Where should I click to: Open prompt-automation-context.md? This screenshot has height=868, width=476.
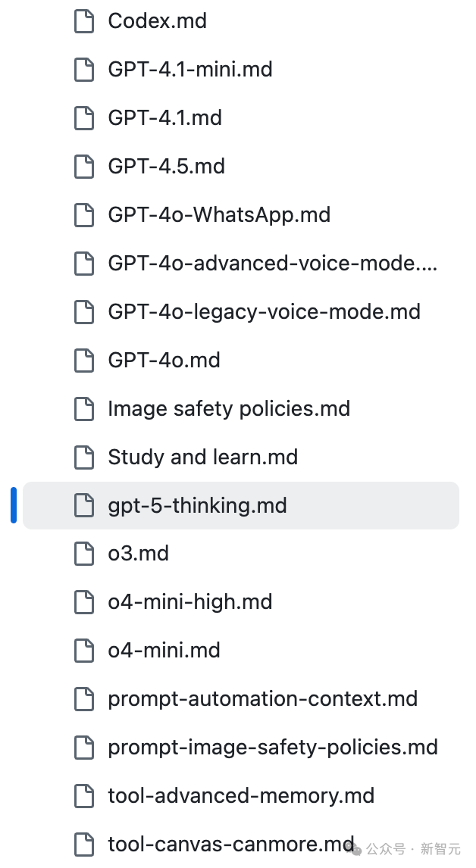[x=262, y=698]
